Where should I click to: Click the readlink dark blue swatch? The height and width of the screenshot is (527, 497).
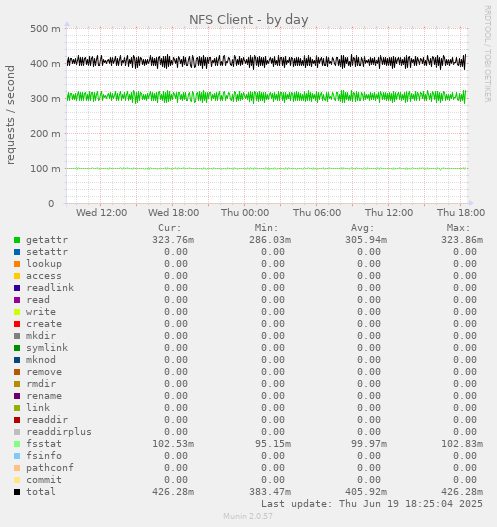[x=17, y=288]
